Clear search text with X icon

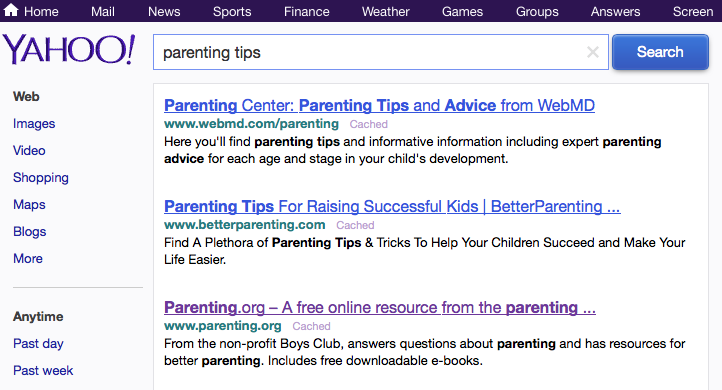pos(593,52)
